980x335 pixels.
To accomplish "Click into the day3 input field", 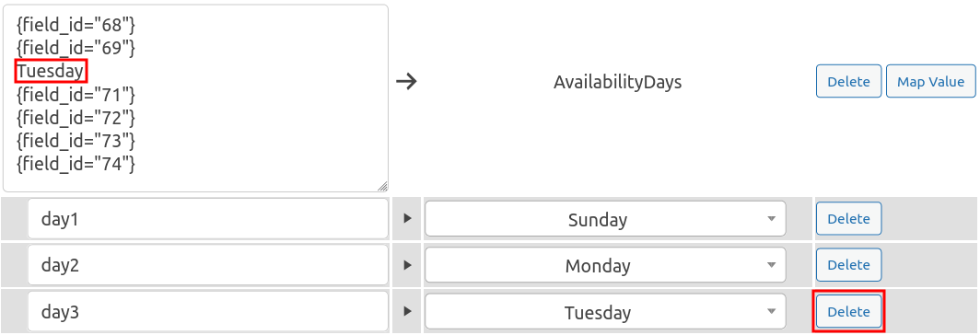I will point(208,311).
